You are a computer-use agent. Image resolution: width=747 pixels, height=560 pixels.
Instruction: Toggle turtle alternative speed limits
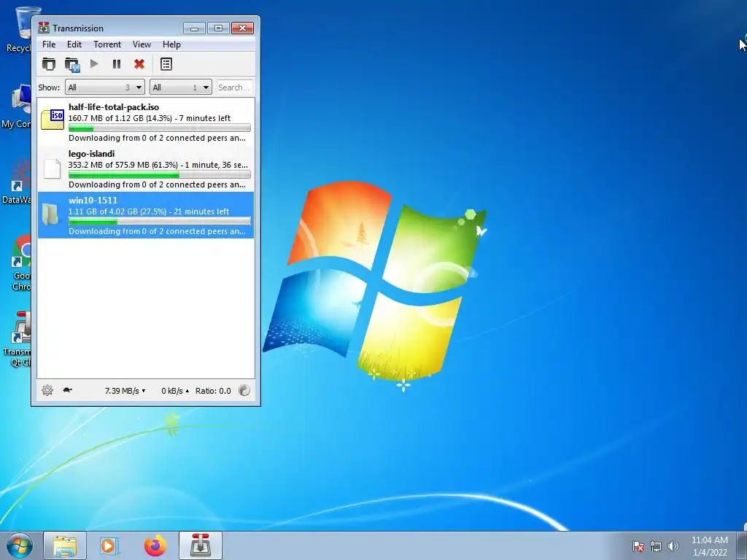tap(67, 390)
